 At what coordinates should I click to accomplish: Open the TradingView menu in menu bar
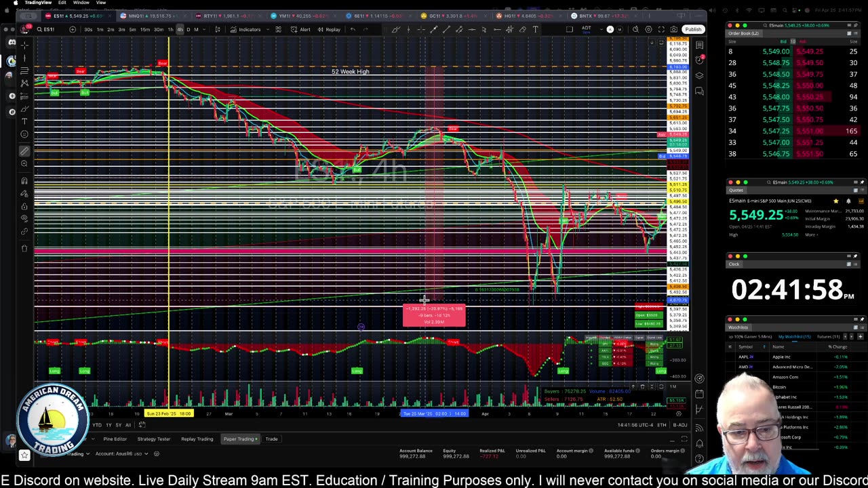click(x=39, y=3)
